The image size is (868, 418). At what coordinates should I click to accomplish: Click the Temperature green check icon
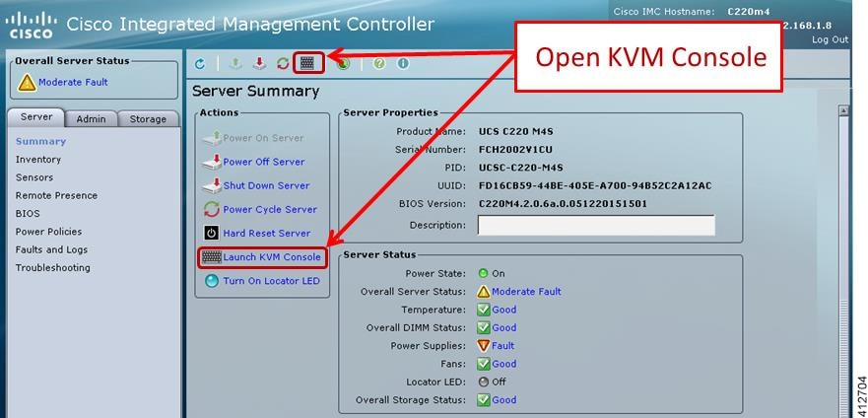click(x=484, y=310)
